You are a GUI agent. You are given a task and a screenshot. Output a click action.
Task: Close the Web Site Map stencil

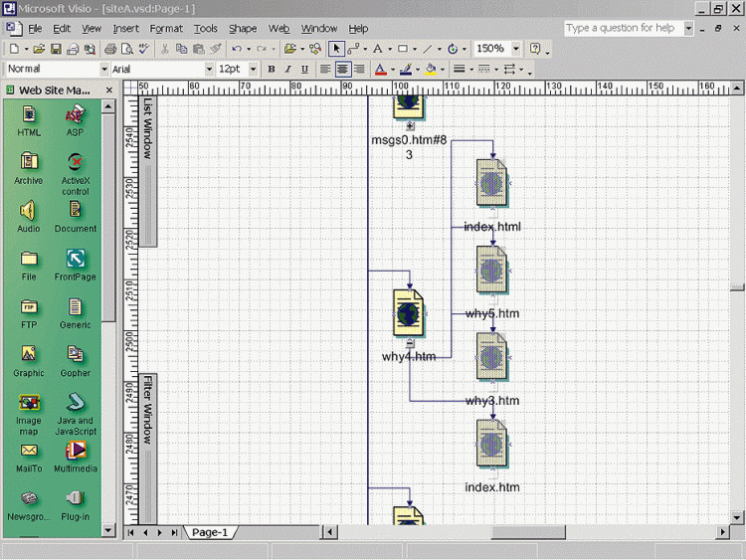(109, 90)
